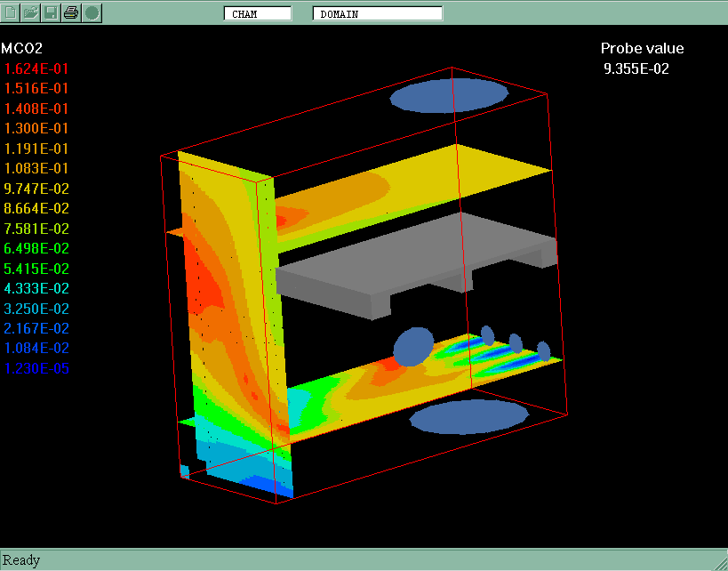Click the New file icon
This screenshot has width=728, height=571.
(x=12, y=12)
